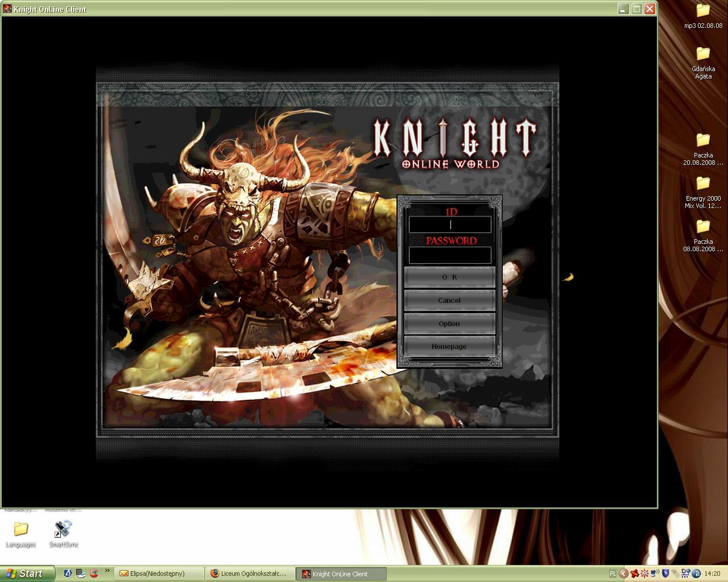This screenshot has width=728, height=582.
Task: Maximize the Knight OnLine Client window
Action: tap(636, 9)
